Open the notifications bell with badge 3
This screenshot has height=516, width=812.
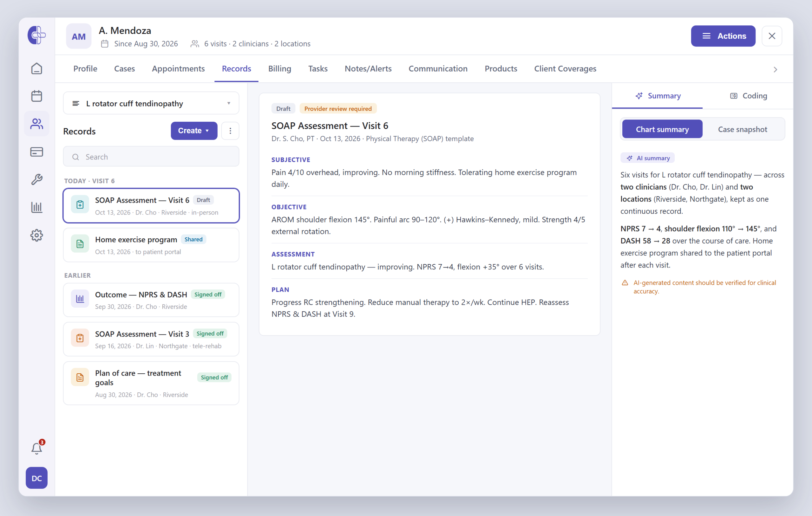tap(36, 448)
